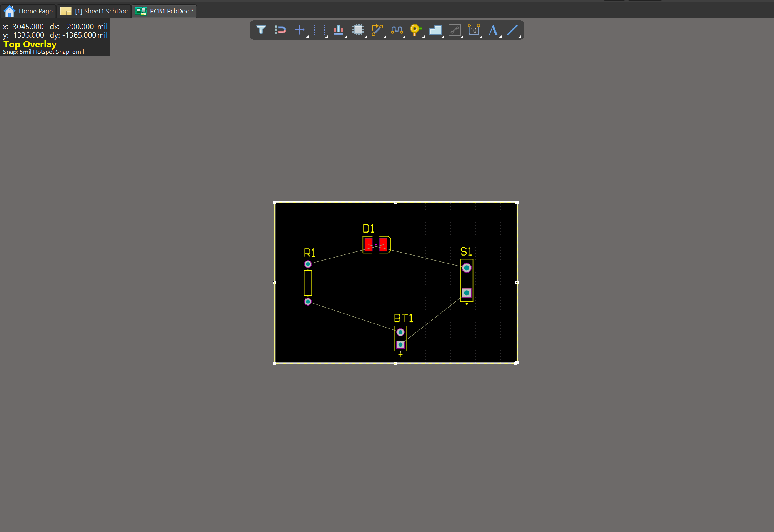The width and height of the screenshot is (774, 532).
Task: Click the square pad of S1
Action: 467,293
